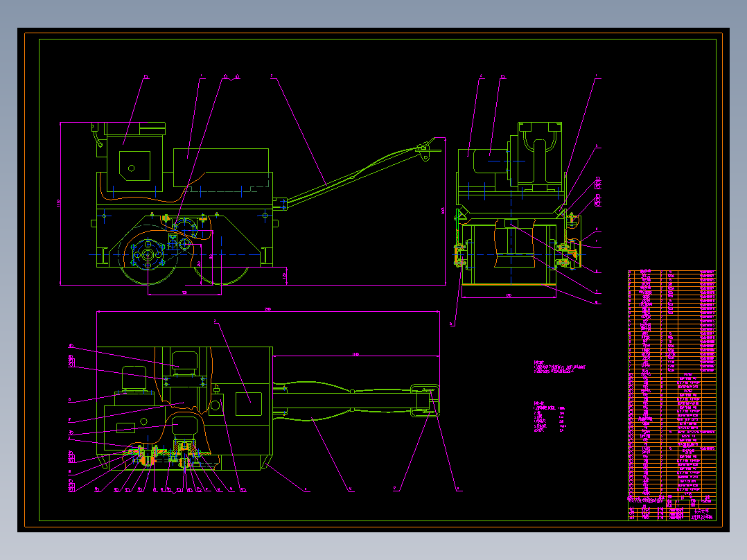Image resolution: width=747 pixels, height=560 pixels.
Task: Click the rectangular panel in the top view
Action: click(x=249, y=404)
